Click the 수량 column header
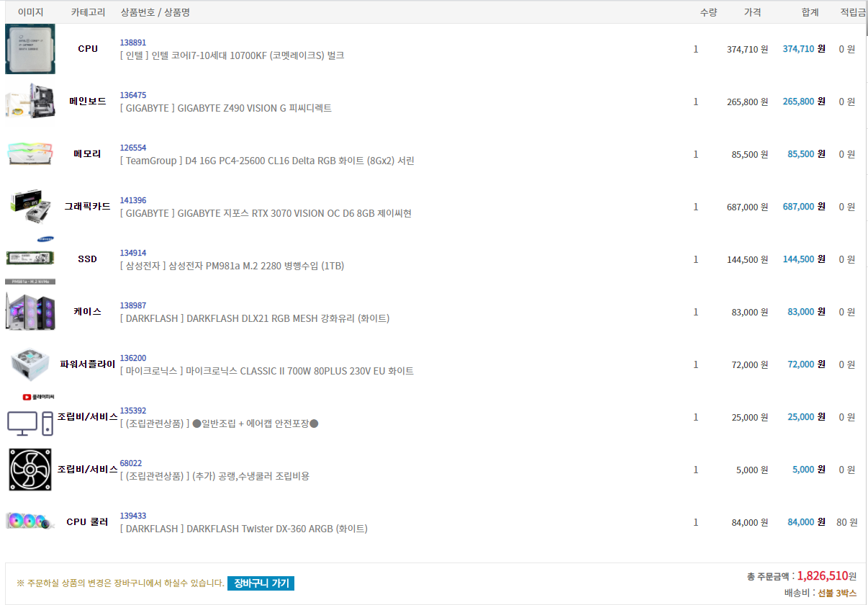This screenshot has height=605, width=868. pos(708,12)
